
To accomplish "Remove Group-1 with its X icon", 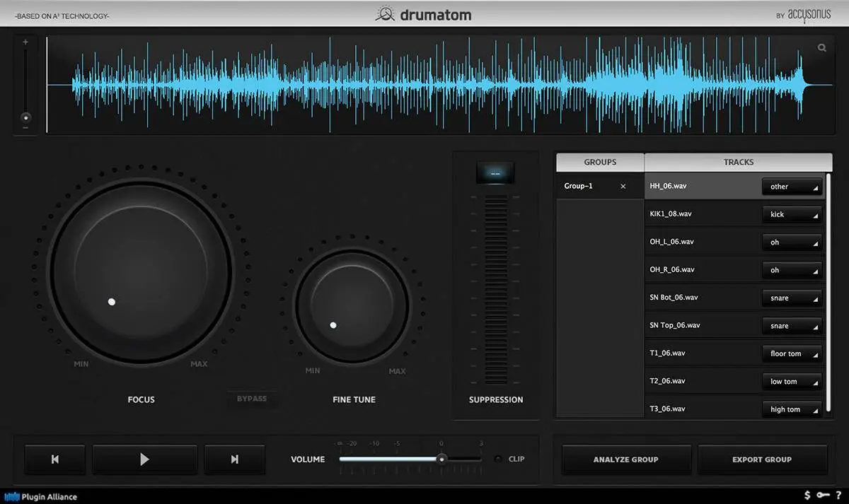I will pyautogui.click(x=623, y=187).
